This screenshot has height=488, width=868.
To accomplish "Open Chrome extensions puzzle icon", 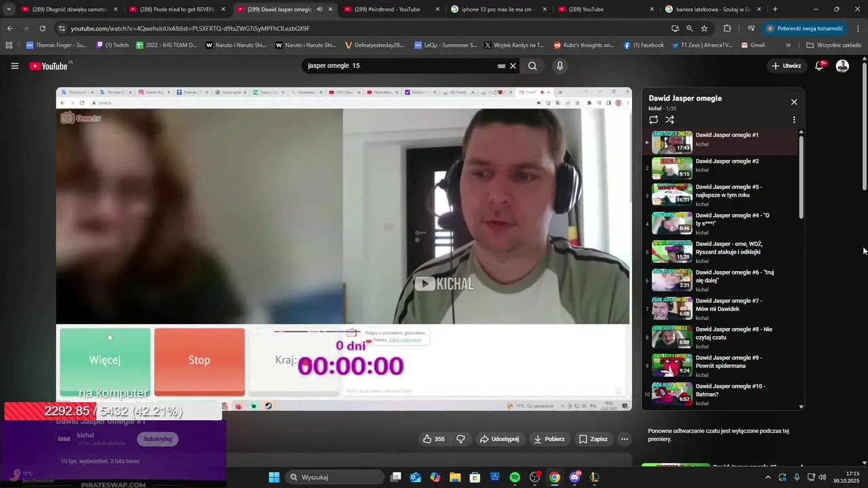I will click(727, 28).
